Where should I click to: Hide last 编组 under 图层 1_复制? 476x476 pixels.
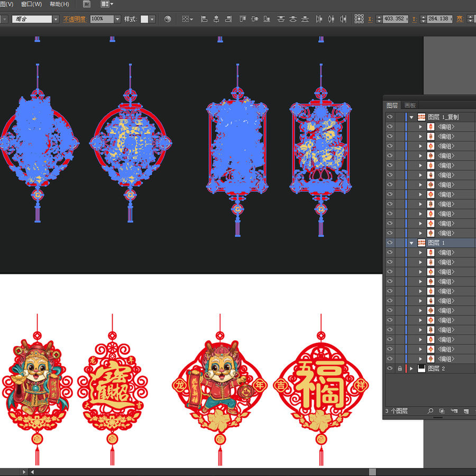point(390,233)
